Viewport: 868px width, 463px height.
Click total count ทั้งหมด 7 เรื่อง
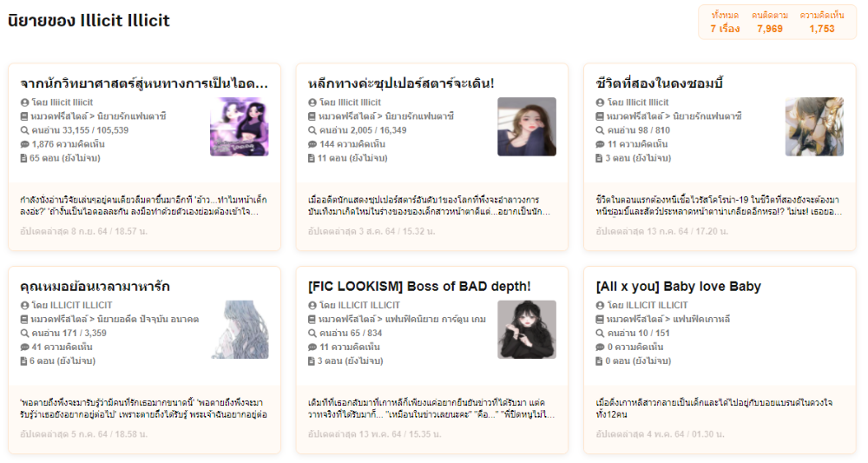tap(725, 23)
